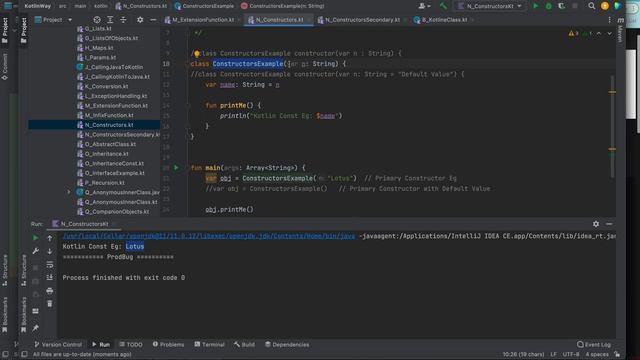
Task: Toggle soft-wrap in Run console
Action: click(50, 264)
